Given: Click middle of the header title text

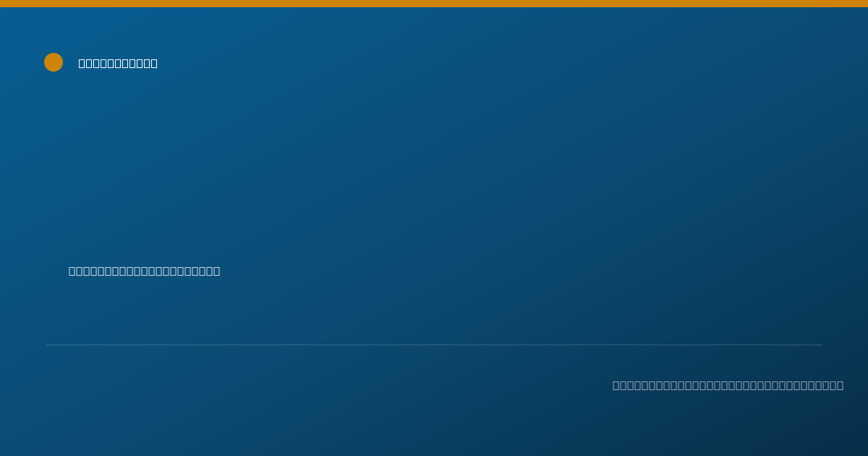Looking at the screenshot, I should pos(118,63).
